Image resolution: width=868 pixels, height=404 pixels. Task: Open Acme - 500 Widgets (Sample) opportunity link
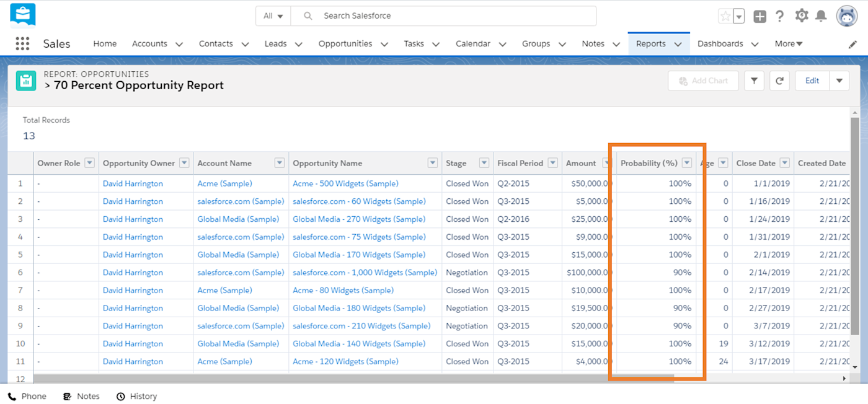pos(345,183)
